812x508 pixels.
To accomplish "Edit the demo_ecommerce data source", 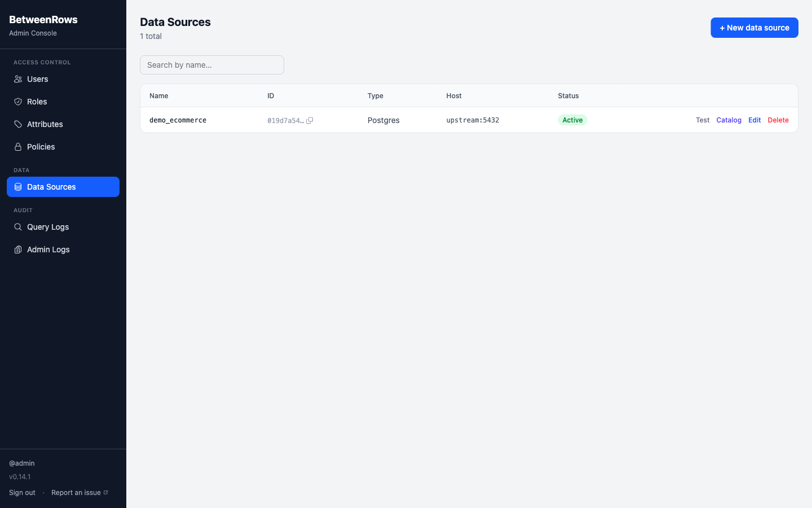I will [x=754, y=120].
